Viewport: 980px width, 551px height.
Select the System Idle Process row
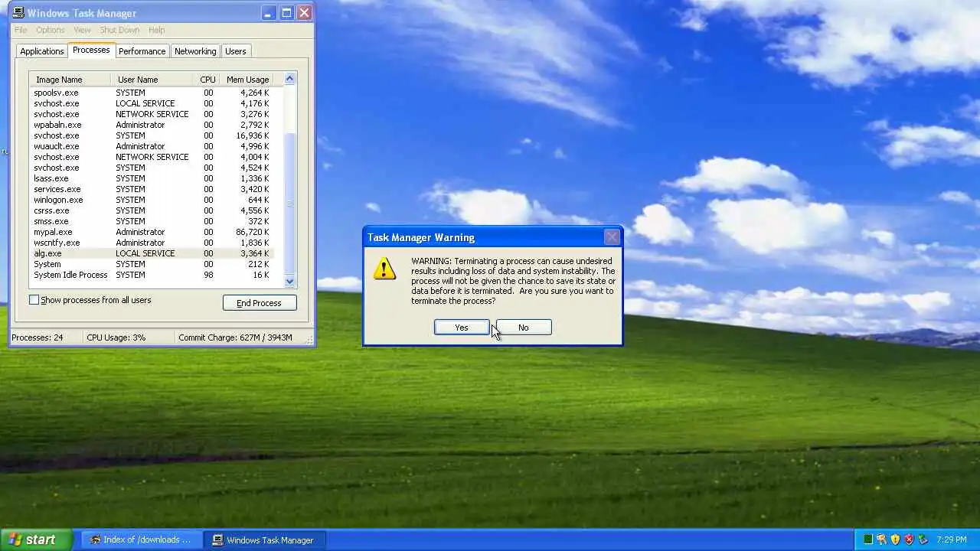pos(152,275)
